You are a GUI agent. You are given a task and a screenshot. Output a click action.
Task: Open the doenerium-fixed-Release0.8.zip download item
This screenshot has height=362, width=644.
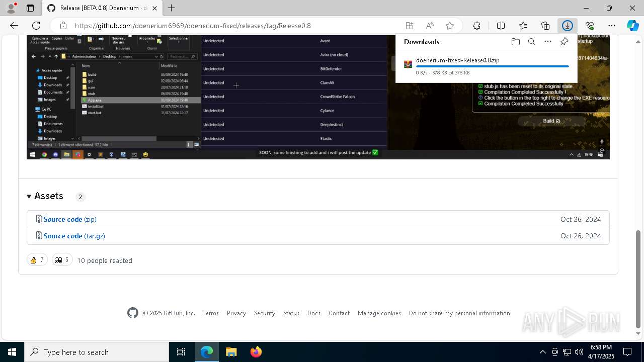click(x=457, y=60)
